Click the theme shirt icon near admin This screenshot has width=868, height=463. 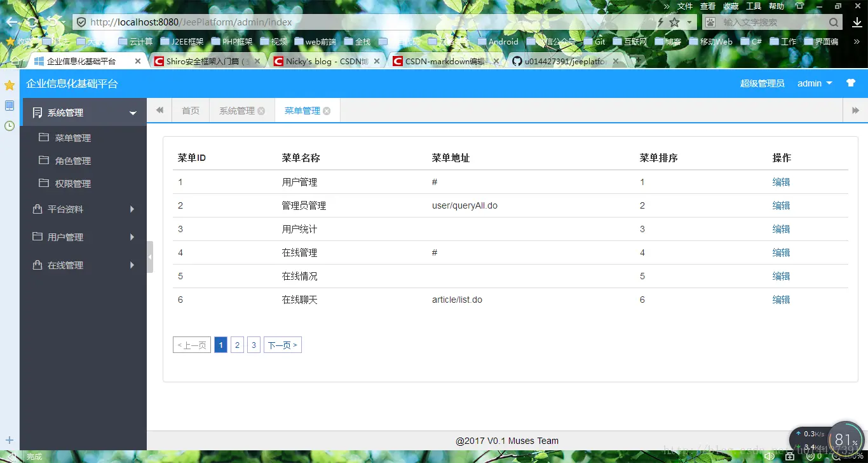coord(851,83)
